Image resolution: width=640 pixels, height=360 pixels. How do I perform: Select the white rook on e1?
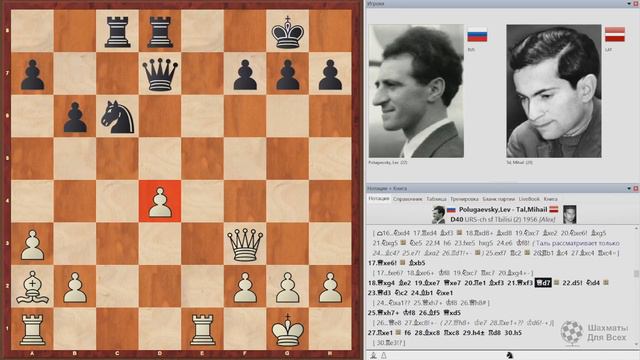[x=202, y=329]
